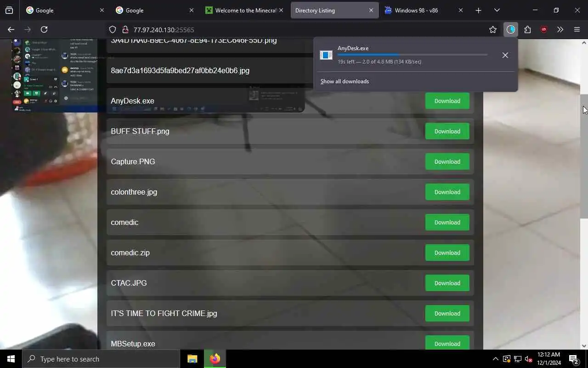588x368 pixels.
Task: Go back to the previous page
Action: (x=11, y=29)
